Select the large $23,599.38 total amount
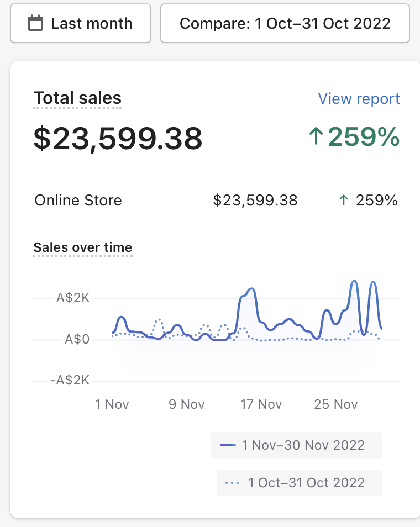 [x=118, y=138]
